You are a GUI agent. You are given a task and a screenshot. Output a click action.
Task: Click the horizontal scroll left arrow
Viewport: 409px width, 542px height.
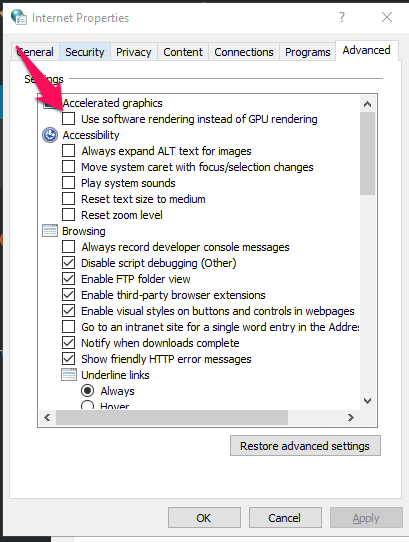(x=47, y=418)
